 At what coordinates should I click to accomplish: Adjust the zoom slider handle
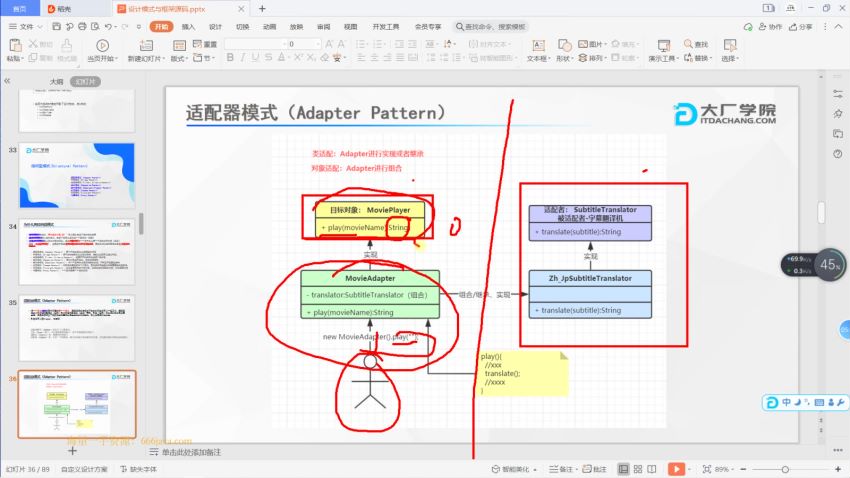(x=785, y=469)
